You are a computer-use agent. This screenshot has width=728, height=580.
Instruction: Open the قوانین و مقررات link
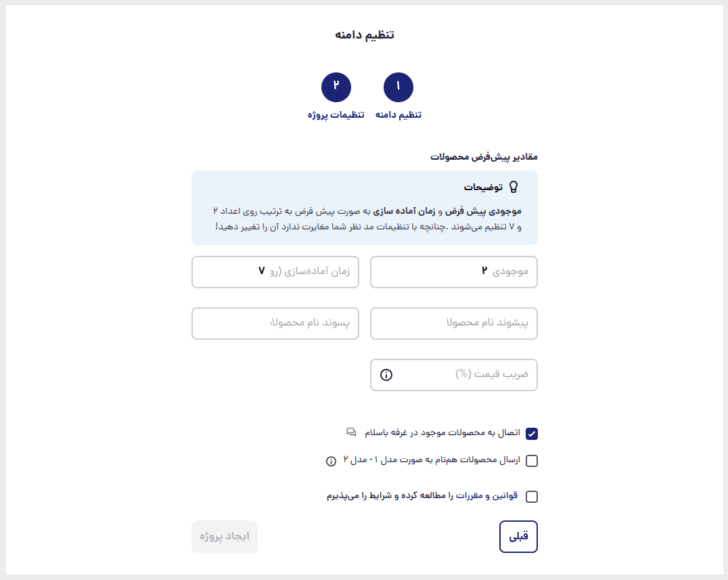click(x=486, y=496)
